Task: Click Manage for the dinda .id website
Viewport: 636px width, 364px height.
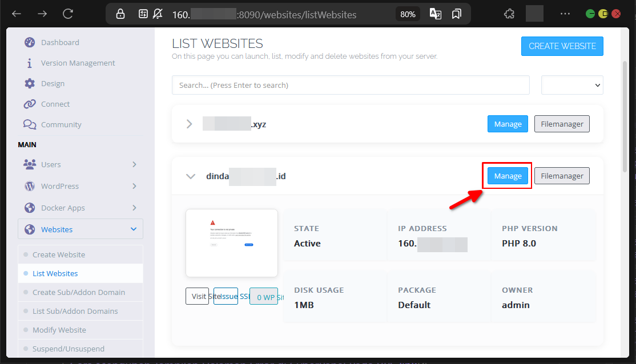Action: [508, 176]
